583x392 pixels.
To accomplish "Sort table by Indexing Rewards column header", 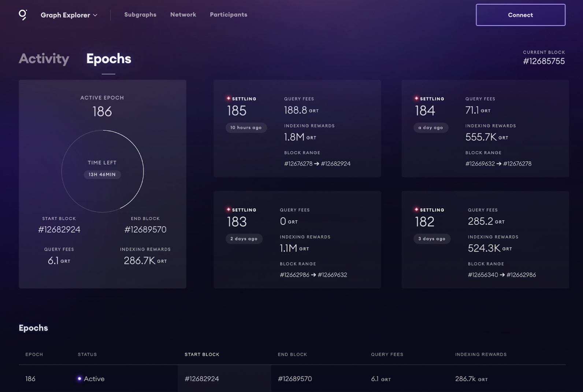I will coord(480,354).
